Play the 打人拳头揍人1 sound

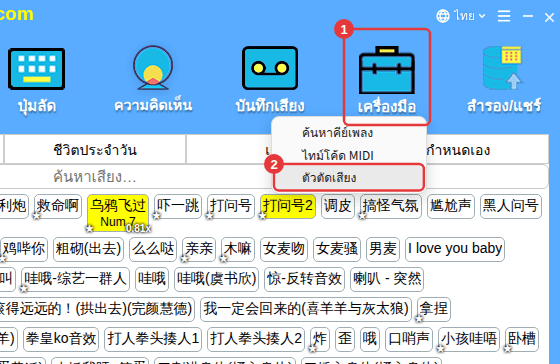pos(153,339)
